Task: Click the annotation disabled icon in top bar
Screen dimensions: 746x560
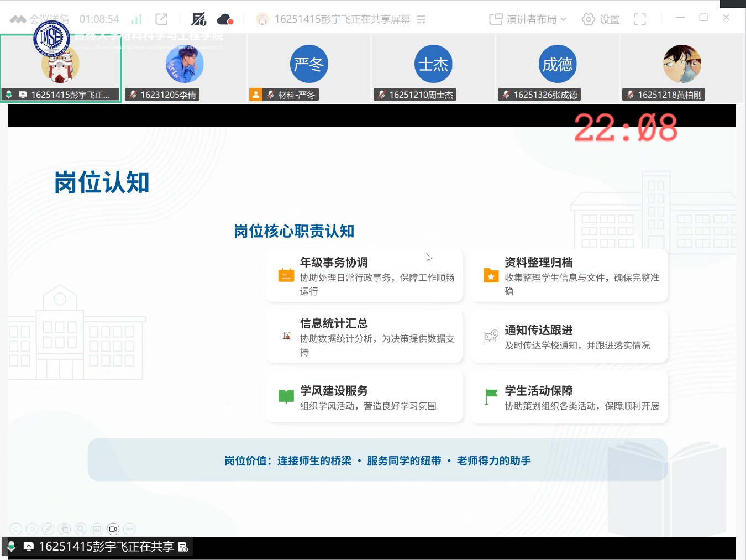Action: (198, 19)
